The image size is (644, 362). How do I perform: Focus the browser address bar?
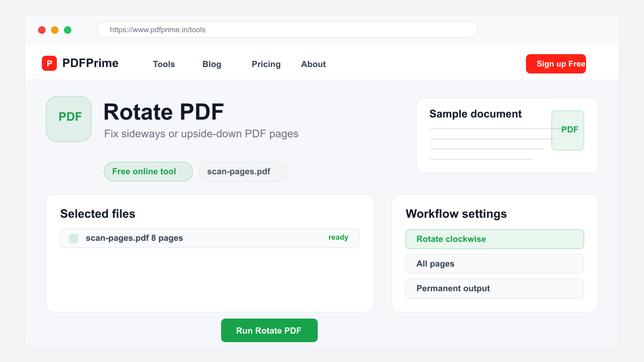click(287, 29)
